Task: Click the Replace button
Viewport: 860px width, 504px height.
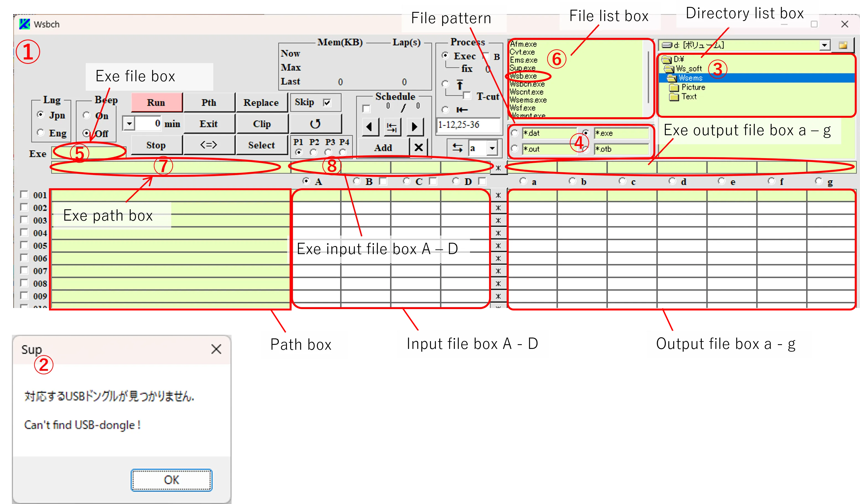Action: pyautogui.click(x=261, y=102)
